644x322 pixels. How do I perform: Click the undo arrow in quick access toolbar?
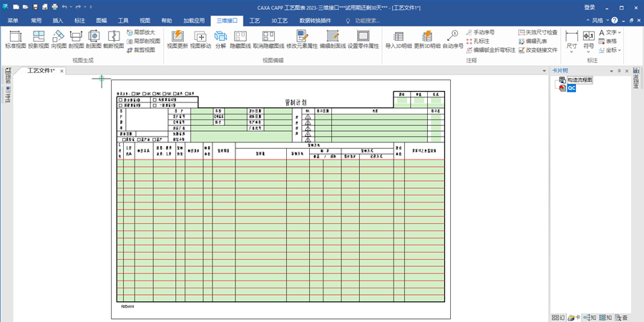pos(64,7)
